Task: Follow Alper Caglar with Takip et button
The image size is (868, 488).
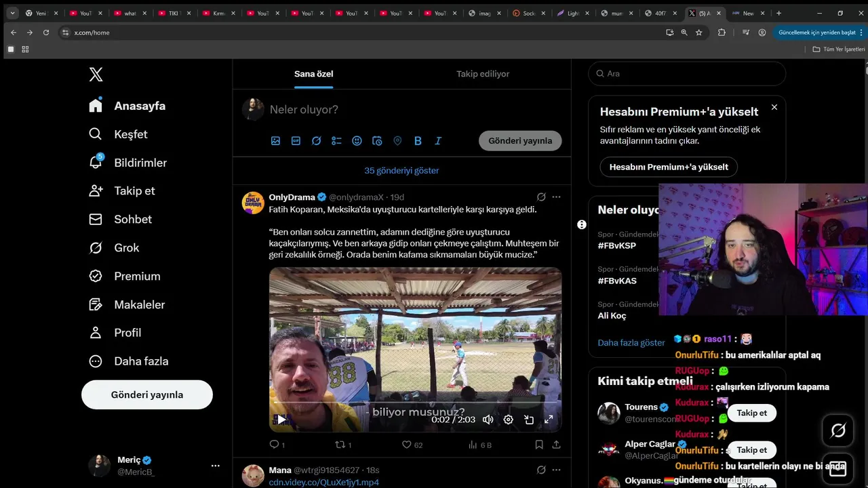Action: click(x=752, y=450)
